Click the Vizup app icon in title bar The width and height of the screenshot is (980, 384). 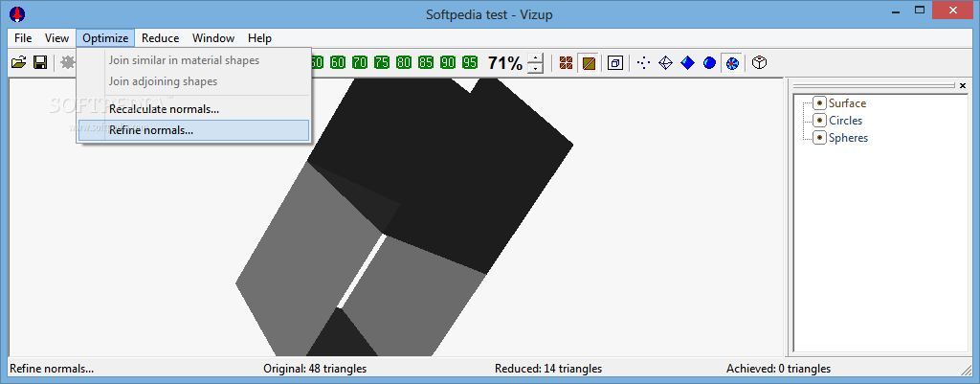17,13
